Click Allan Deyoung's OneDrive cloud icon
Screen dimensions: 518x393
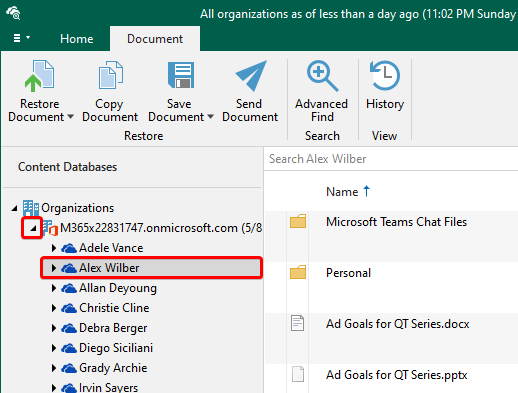(69, 288)
